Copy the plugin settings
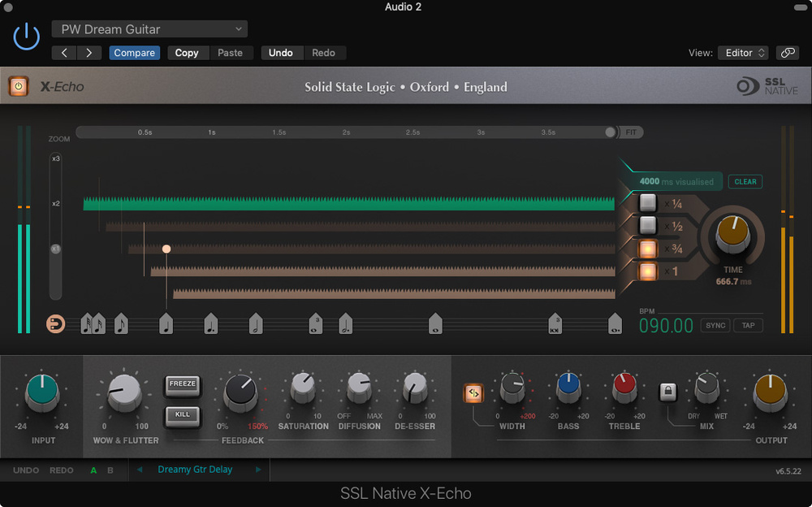Viewport: 812px width, 507px height. [187, 53]
